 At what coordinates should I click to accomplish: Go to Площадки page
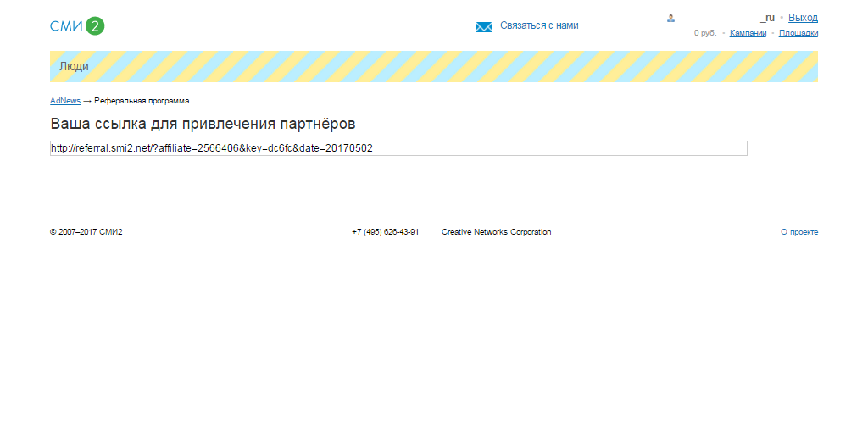798,33
